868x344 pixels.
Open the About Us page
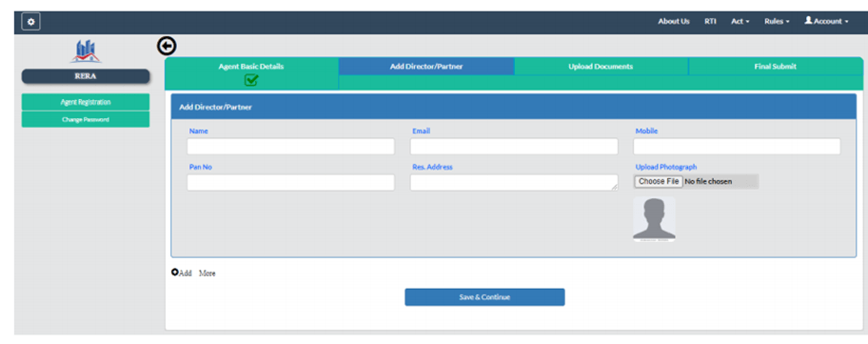pyautogui.click(x=674, y=21)
